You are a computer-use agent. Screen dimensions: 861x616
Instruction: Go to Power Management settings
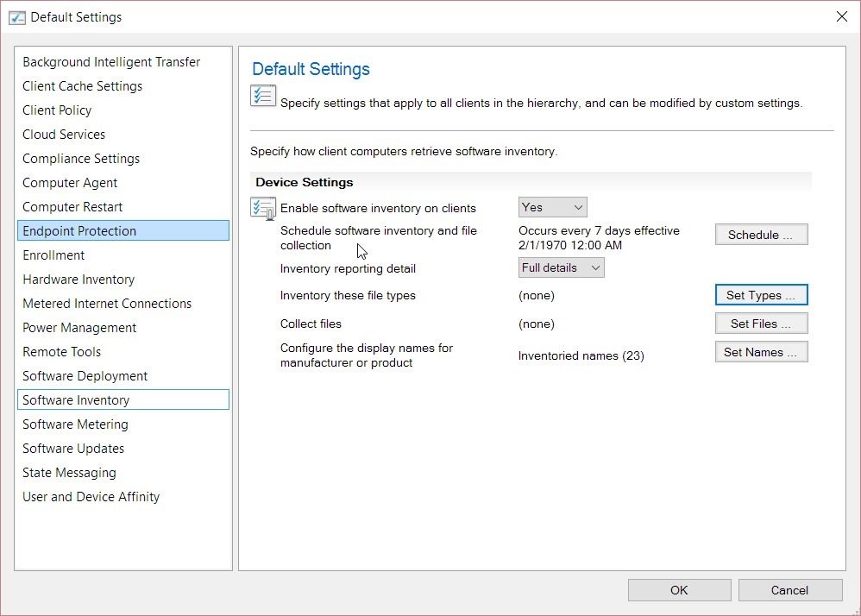point(123,328)
